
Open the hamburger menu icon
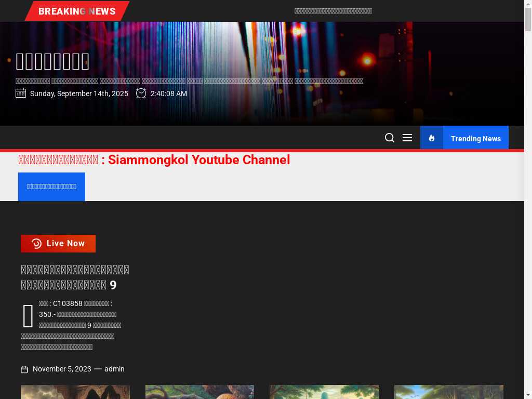point(407,138)
